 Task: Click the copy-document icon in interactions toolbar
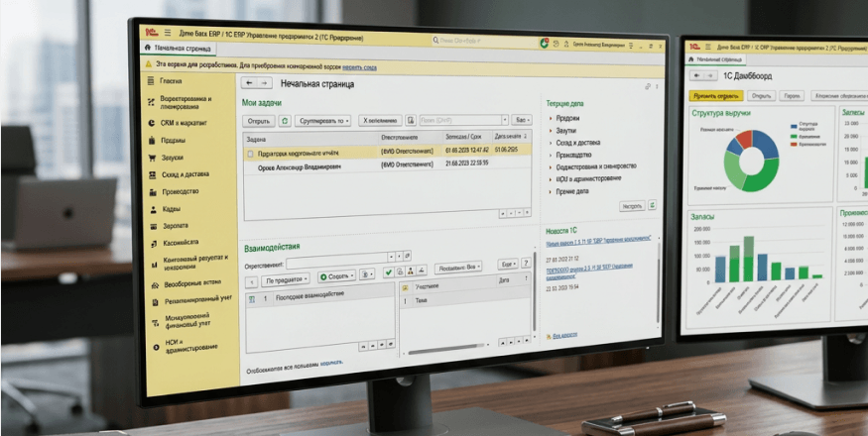point(400,272)
